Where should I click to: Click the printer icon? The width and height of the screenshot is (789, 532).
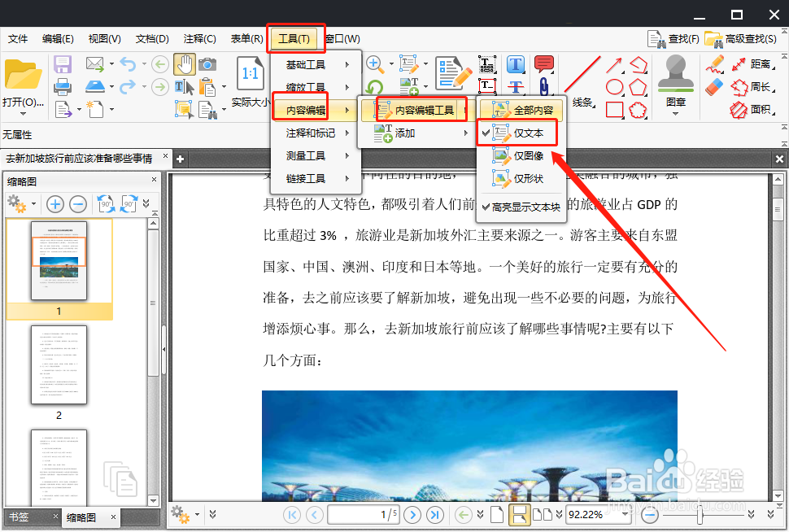coord(63,87)
